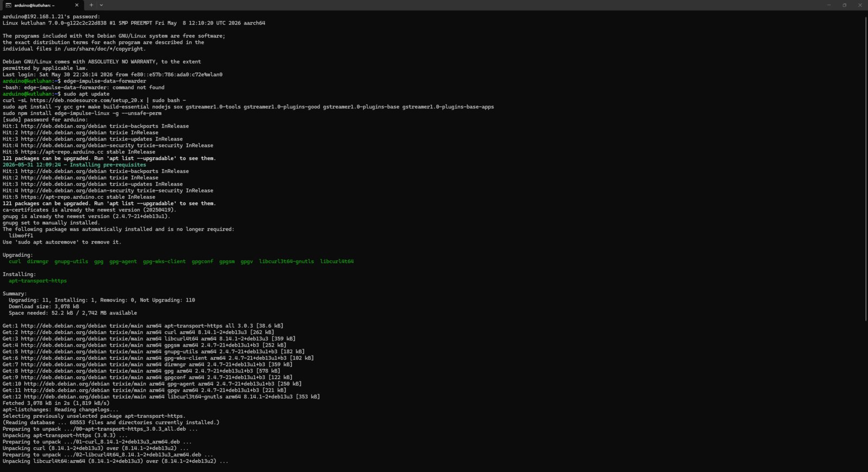The image size is (868, 472).
Task: Click green "gpgv" in the Upgrading list
Action: pyautogui.click(x=247, y=261)
